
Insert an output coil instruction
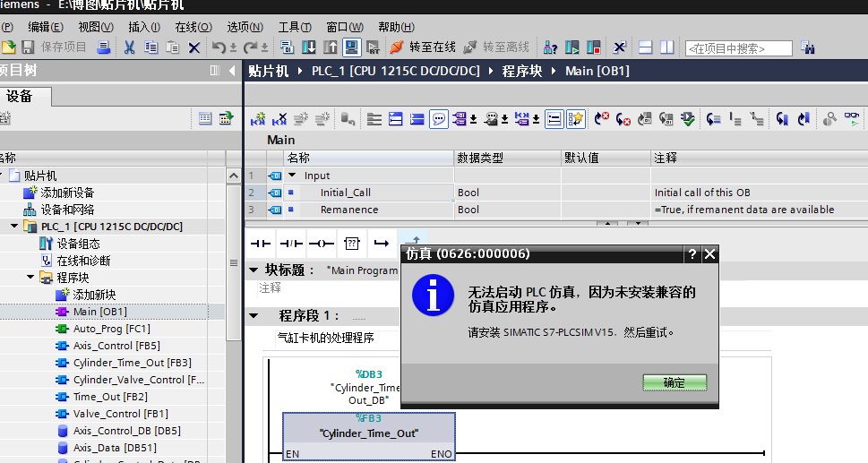(321, 243)
